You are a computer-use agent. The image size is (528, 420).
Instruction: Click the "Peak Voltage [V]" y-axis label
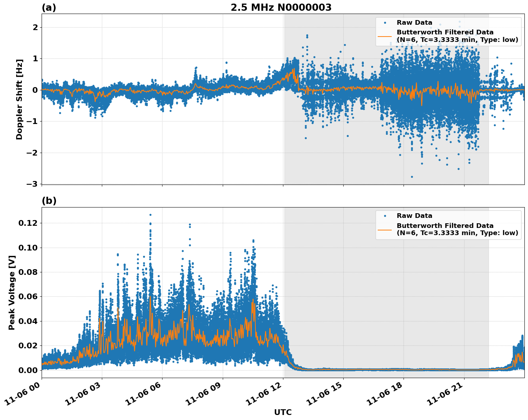tap(12, 292)
